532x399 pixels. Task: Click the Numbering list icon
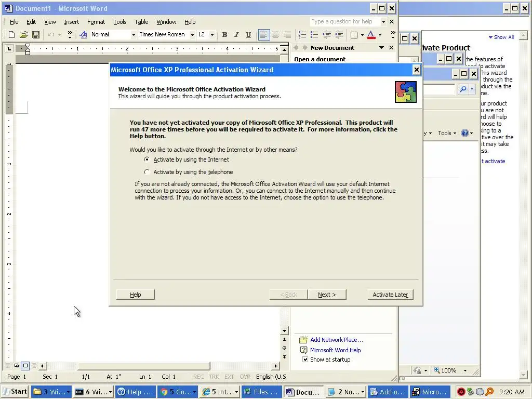point(302,35)
